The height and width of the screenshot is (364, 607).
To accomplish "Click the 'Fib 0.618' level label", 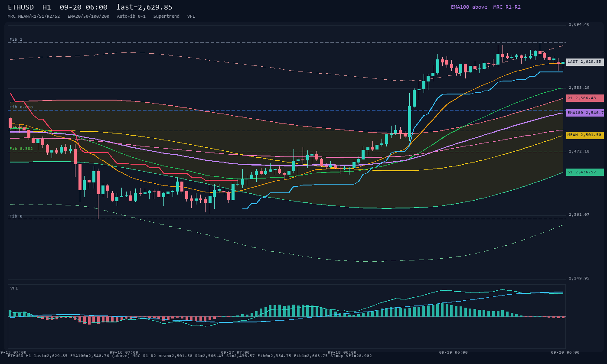I will click(21, 107).
